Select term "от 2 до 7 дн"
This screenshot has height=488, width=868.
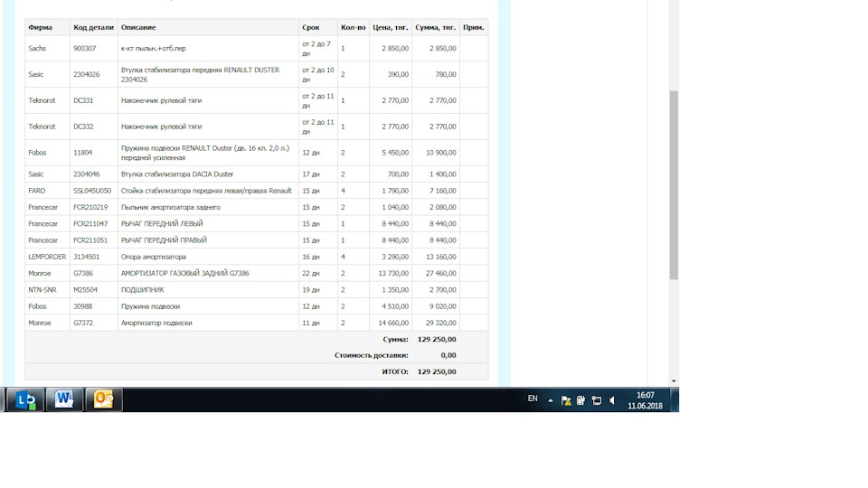(x=316, y=48)
